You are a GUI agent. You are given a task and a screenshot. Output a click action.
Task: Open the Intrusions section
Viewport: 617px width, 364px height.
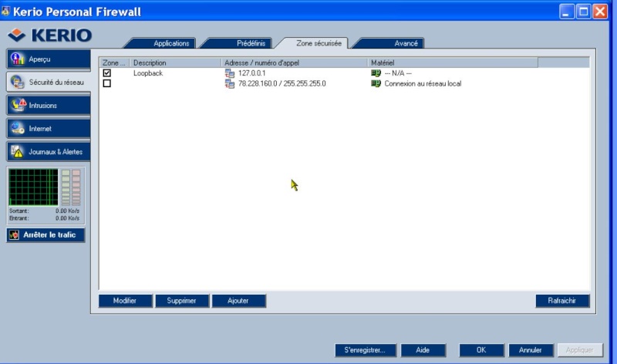tap(49, 105)
